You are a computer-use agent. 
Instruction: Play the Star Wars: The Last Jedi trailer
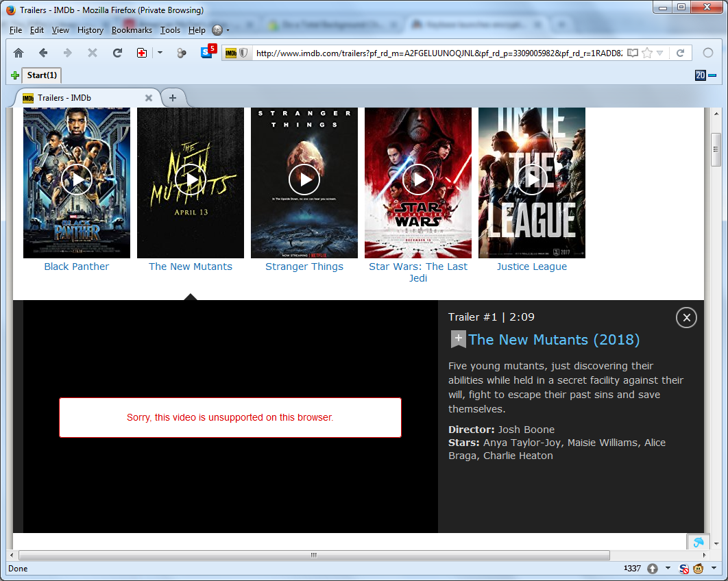click(418, 180)
